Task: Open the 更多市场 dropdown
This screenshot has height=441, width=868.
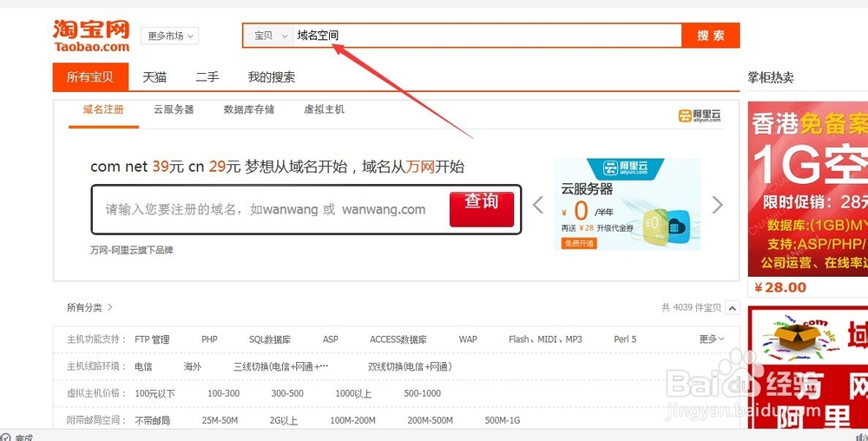Action: [169, 36]
